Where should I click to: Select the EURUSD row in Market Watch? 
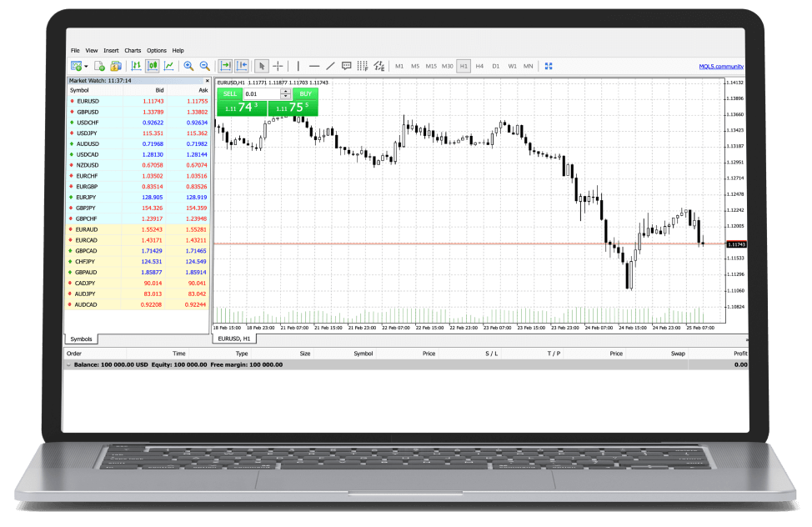tap(138, 101)
